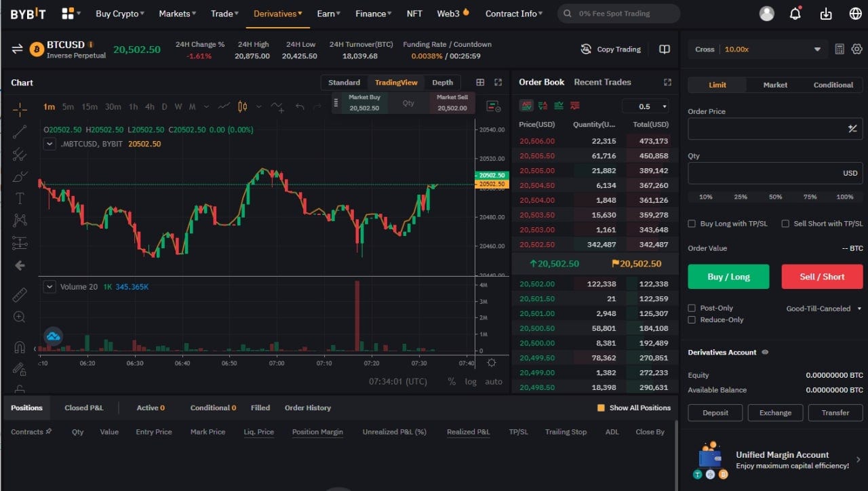868x491 pixels.
Task: Set quantity slider to 50%
Action: point(775,197)
